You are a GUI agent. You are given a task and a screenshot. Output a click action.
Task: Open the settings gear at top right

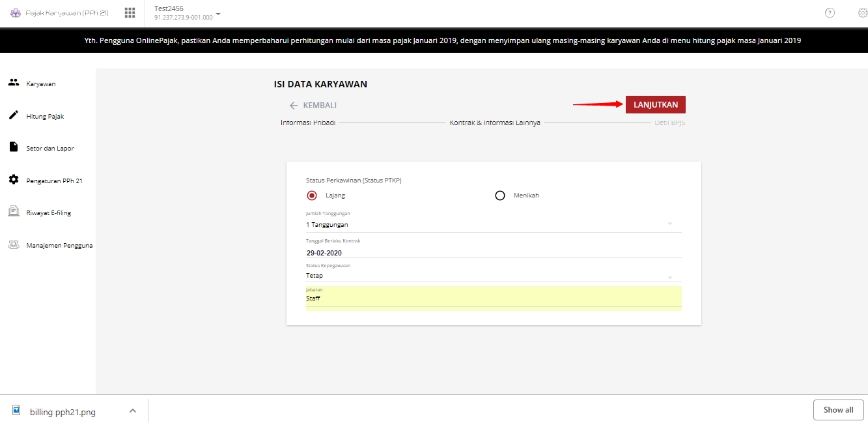coord(863,12)
